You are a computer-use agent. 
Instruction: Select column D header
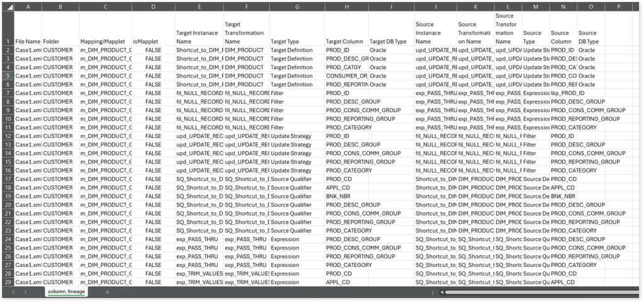coord(153,7)
